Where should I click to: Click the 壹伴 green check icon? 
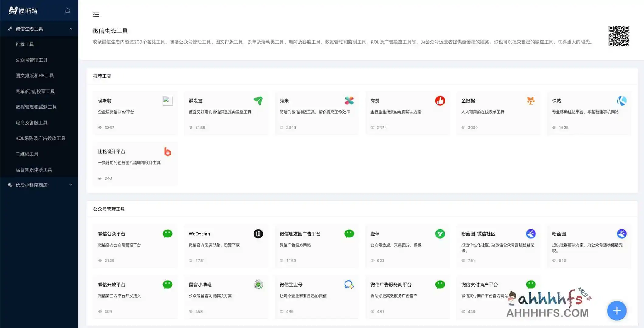click(440, 234)
